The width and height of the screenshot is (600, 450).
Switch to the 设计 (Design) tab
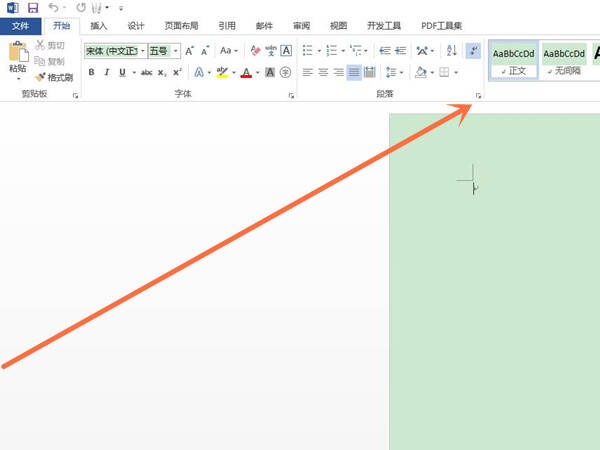tap(135, 26)
